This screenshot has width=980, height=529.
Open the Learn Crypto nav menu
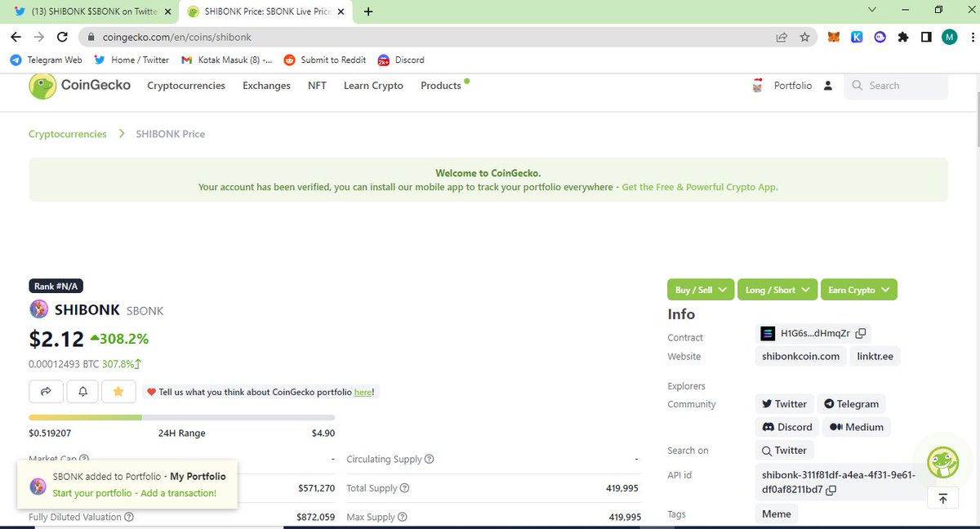[x=373, y=86]
